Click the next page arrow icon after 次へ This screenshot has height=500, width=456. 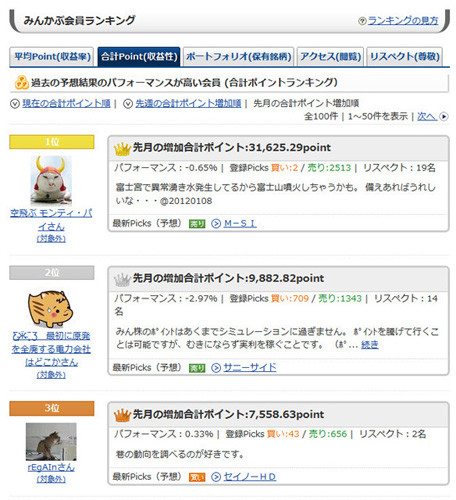(x=444, y=117)
